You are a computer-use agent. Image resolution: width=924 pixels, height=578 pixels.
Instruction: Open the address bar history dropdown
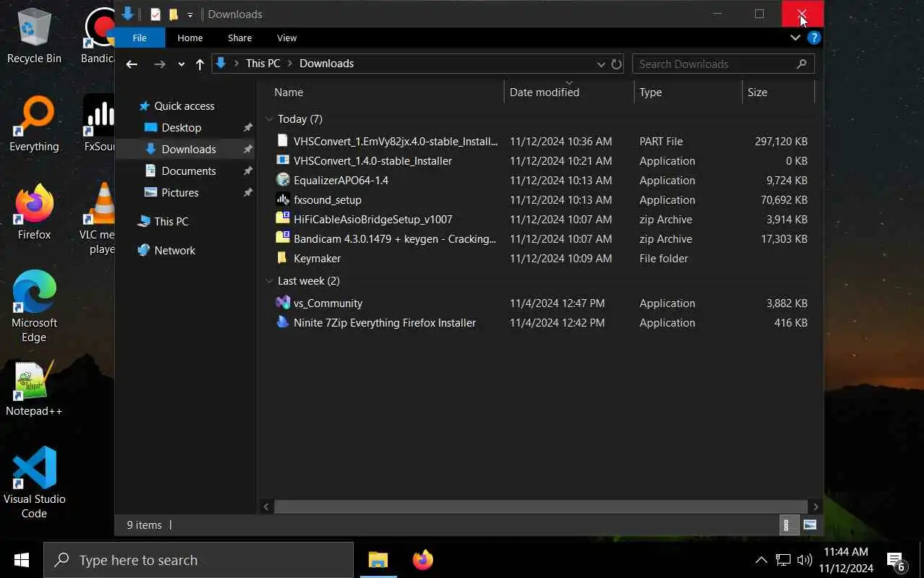click(601, 64)
